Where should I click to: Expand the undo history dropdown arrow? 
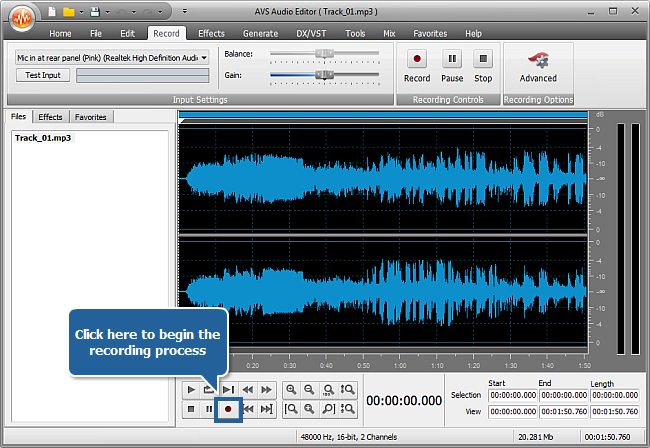click(x=133, y=12)
